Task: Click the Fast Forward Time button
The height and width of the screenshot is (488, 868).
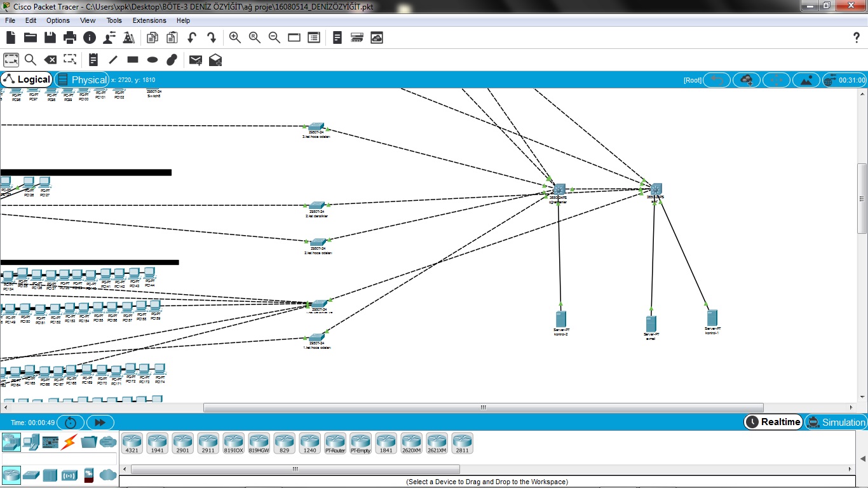Action: click(100, 423)
